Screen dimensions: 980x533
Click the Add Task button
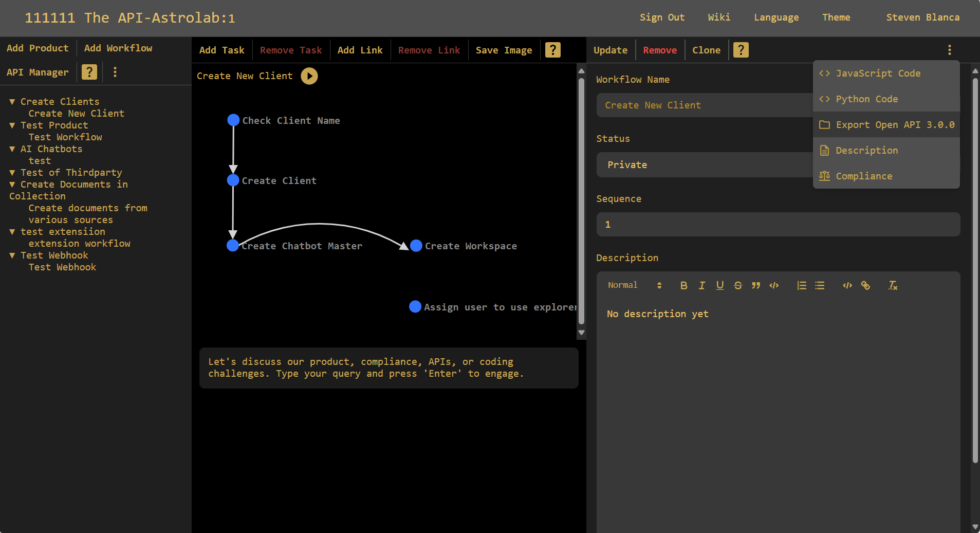(221, 50)
